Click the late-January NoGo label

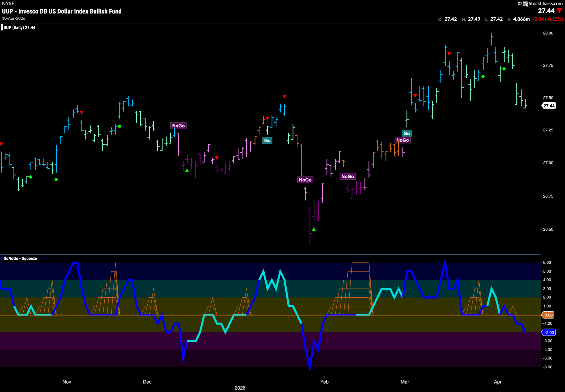pos(305,180)
